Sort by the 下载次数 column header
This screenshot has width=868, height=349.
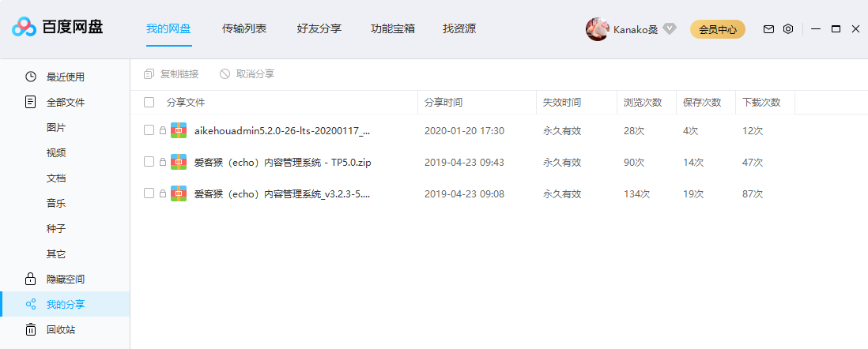(x=761, y=103)
